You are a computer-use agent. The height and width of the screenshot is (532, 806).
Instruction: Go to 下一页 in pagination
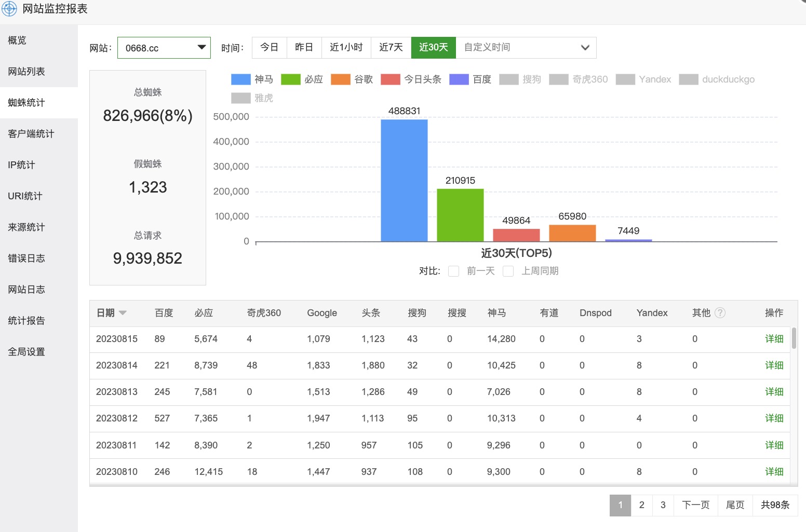coord(695,505)
